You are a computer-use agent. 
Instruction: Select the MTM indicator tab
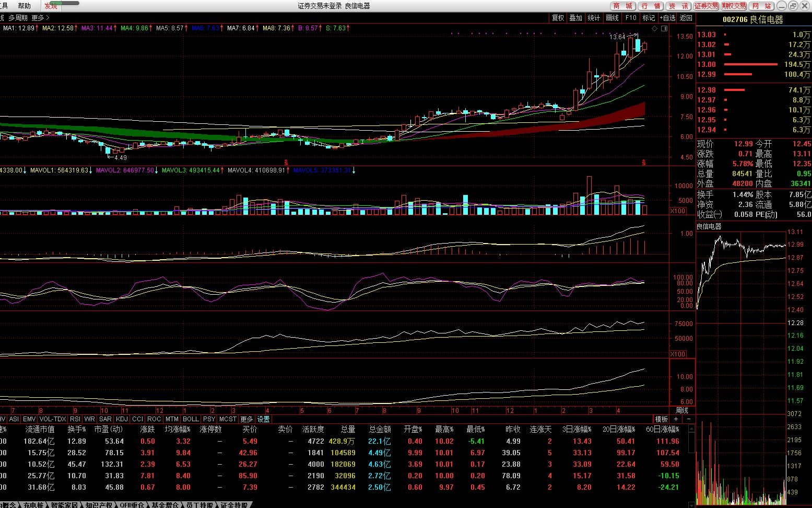(172, 419)
